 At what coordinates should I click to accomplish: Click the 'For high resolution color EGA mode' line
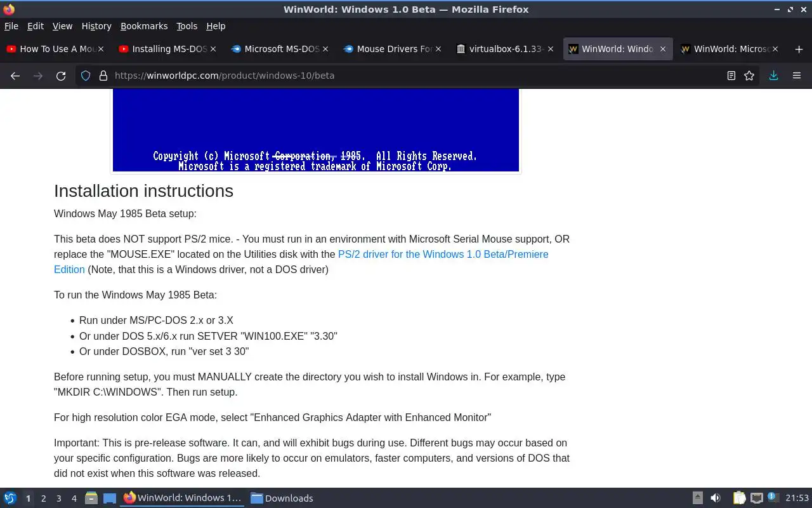point(272,417)
